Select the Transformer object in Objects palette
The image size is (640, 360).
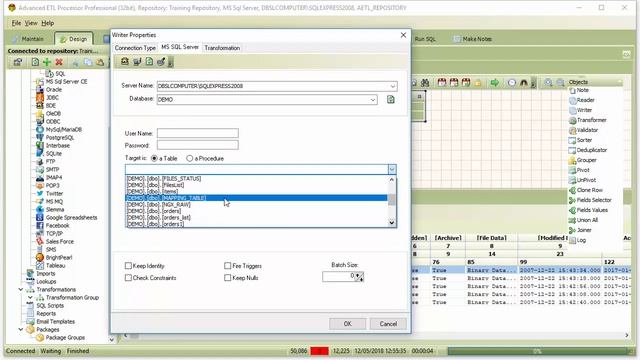[x=588, y=120]
